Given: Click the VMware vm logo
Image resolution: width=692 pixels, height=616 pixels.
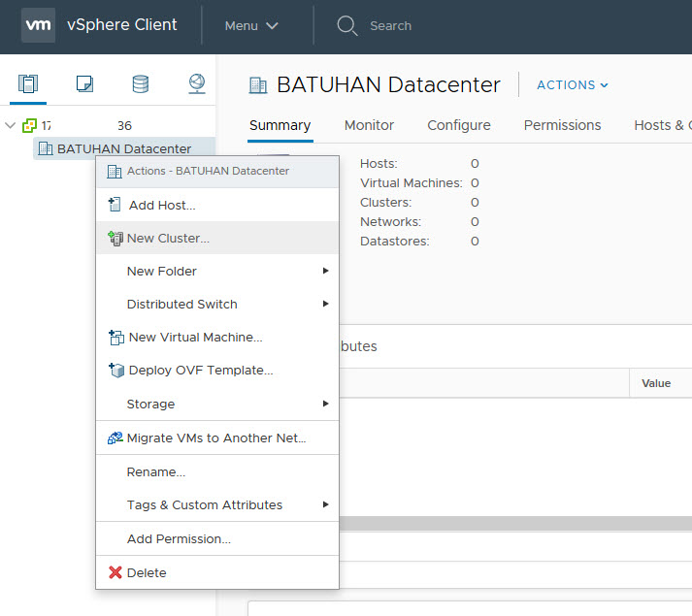Looking at the screenshot, I should coord(38,25).
